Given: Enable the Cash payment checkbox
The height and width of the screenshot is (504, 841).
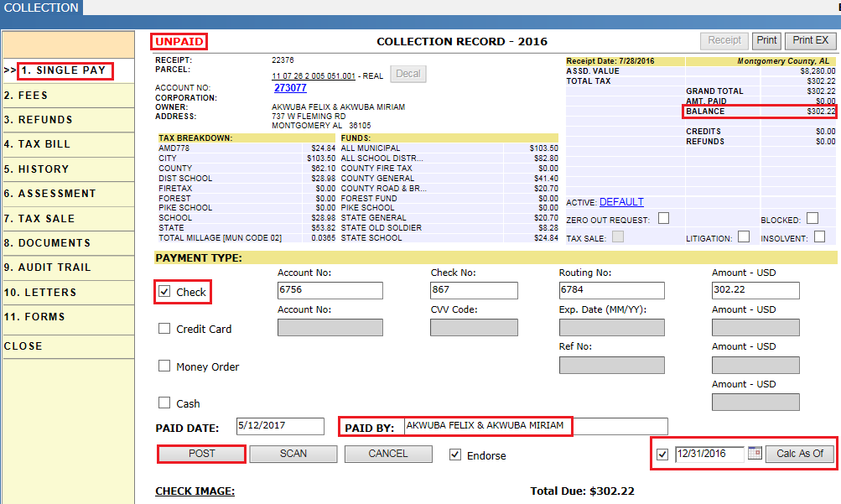Looking at the screenshot, I should point(164,403).
